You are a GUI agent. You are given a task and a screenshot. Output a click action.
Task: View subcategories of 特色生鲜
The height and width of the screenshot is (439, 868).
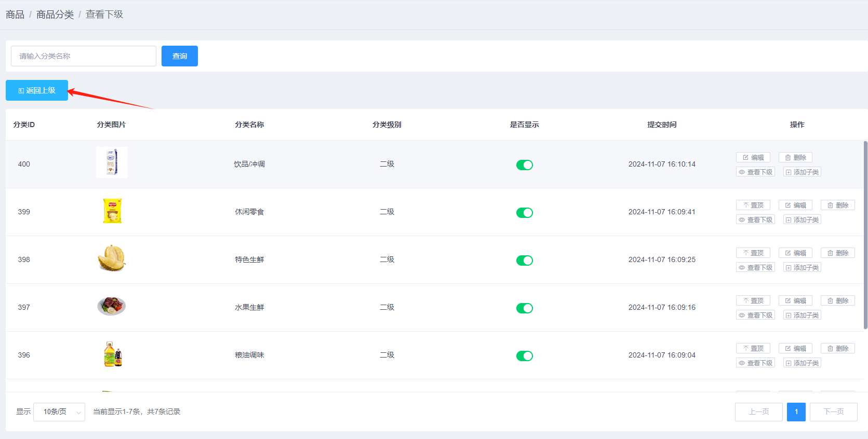coord(755,267)
